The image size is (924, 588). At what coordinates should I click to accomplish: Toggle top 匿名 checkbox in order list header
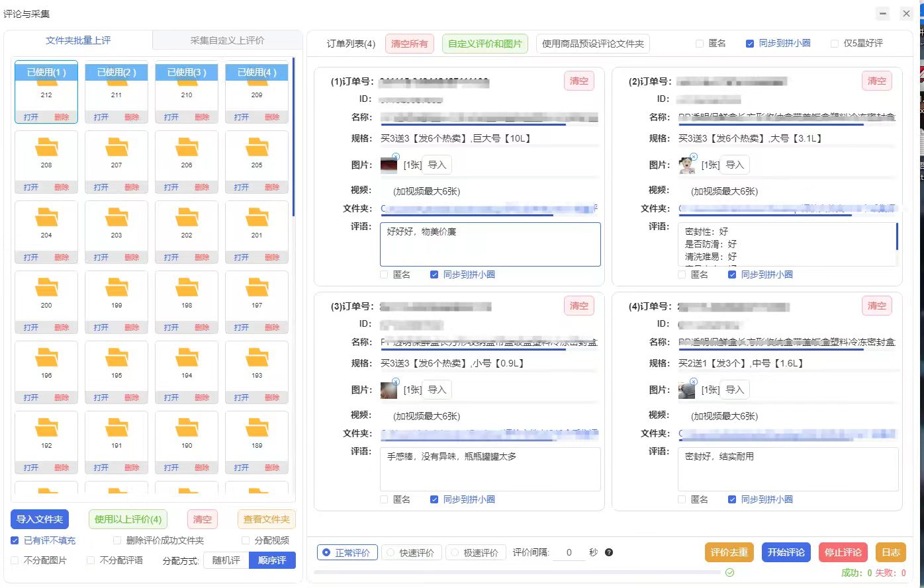tap(700, 43)
